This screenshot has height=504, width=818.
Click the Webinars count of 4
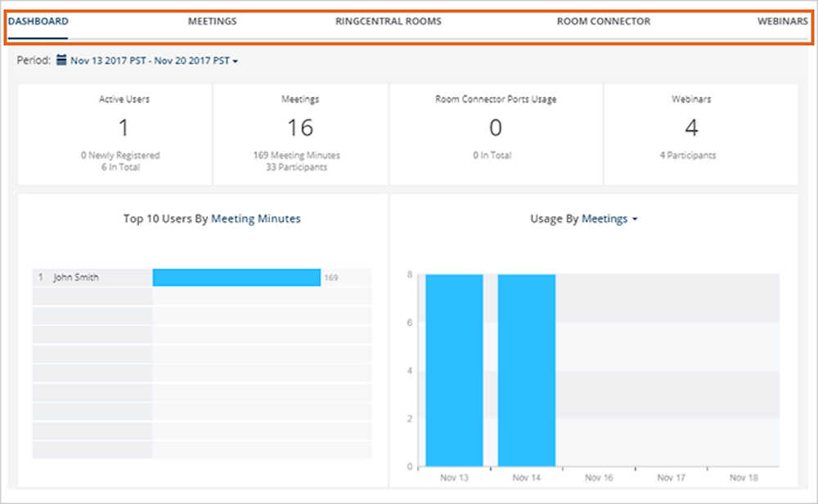tap(691, 128)
